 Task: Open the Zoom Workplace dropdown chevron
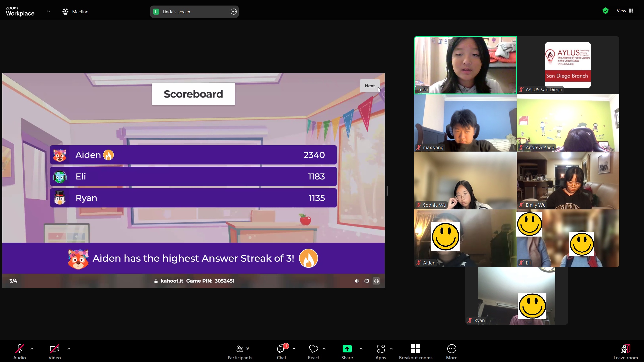[49, 12]
